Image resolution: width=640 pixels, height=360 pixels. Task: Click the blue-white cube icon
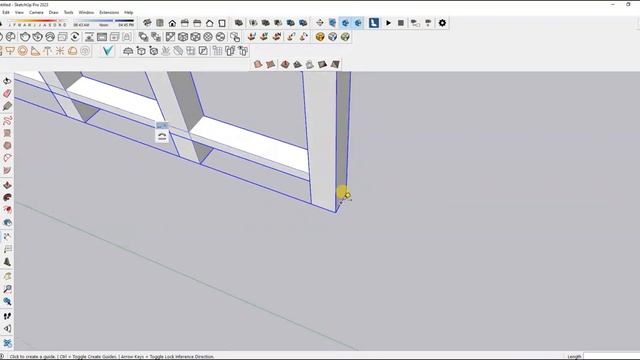(333, 37)
